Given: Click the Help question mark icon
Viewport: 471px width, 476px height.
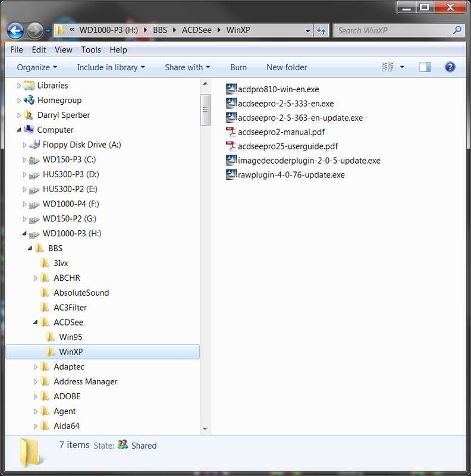Looking at the screenshot, I should pyautogui.click(x=450, y=67).
